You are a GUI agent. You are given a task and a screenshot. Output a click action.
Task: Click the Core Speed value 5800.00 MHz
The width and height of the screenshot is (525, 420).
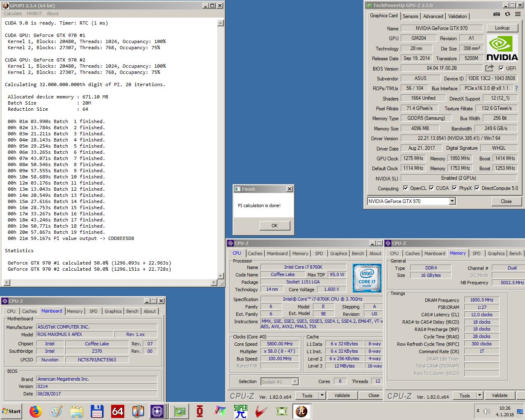pos(280,344)
